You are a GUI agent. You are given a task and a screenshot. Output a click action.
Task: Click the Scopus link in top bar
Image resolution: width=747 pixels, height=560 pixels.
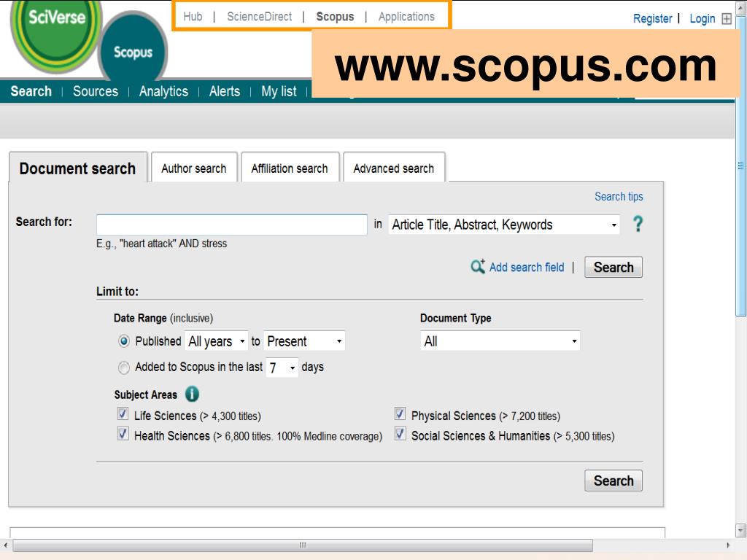coord(335,17)
